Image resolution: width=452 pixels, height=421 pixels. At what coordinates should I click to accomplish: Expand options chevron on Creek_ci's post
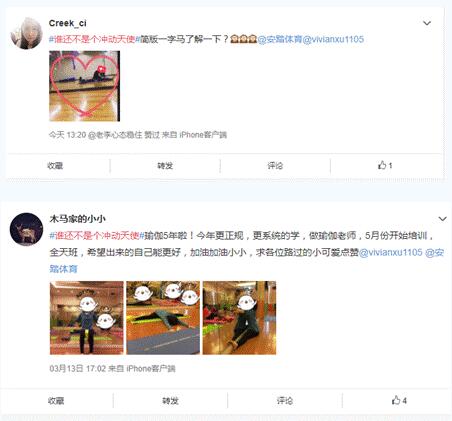[427, 23]
